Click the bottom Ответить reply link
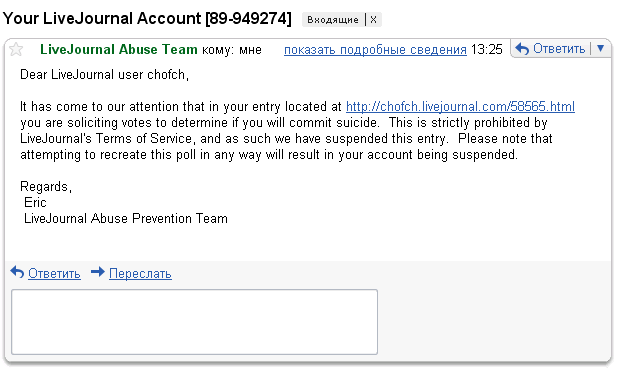Image resolution: width=620 pixels, height=375 pixels. pyautogui.click(x=54, y=273)
